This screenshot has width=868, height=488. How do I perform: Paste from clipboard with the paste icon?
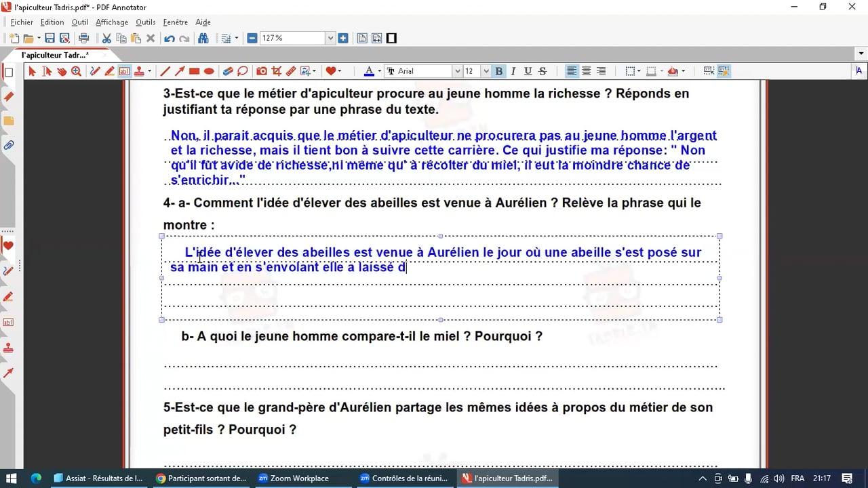(136, 39)
